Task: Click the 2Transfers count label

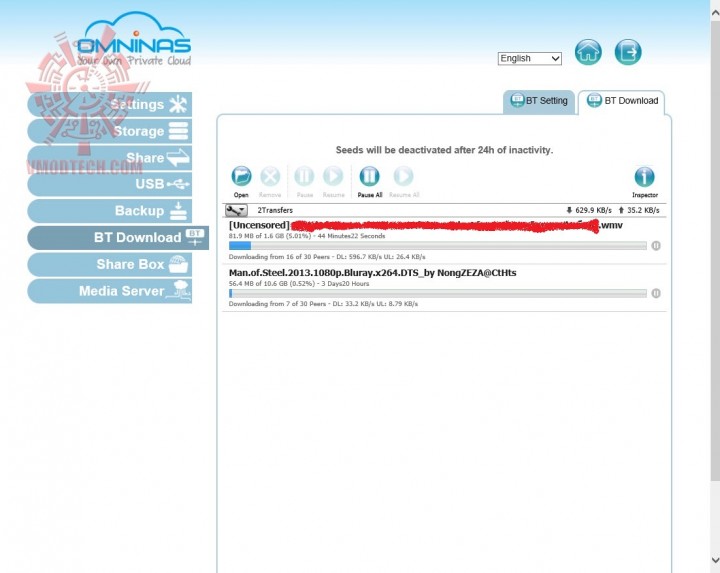Action: click(x=275, y=210)
